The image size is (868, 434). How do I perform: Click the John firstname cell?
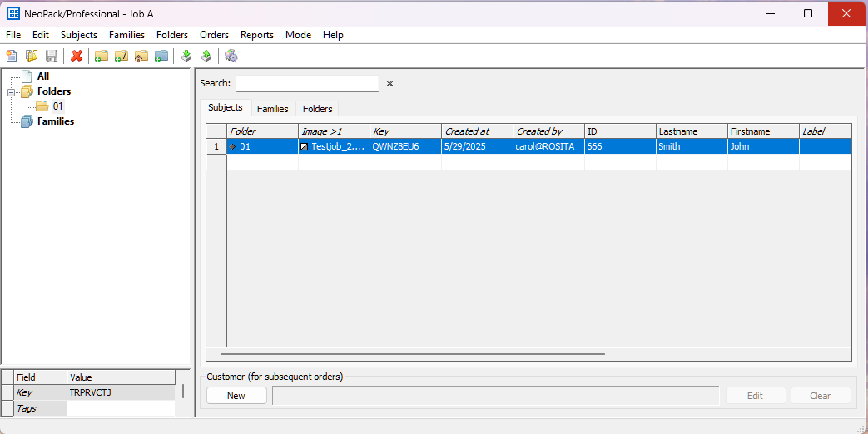click(x=763, y=146)
